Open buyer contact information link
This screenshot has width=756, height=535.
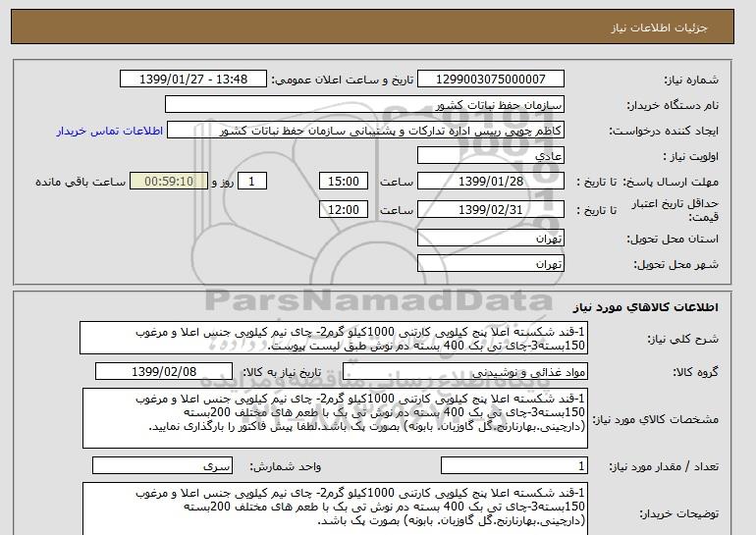[x=109, y=131]
